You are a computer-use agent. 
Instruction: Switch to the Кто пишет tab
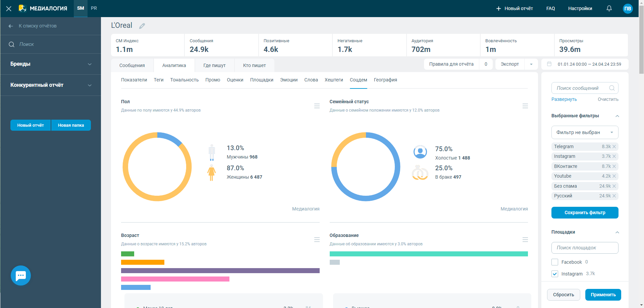(254, 65)
